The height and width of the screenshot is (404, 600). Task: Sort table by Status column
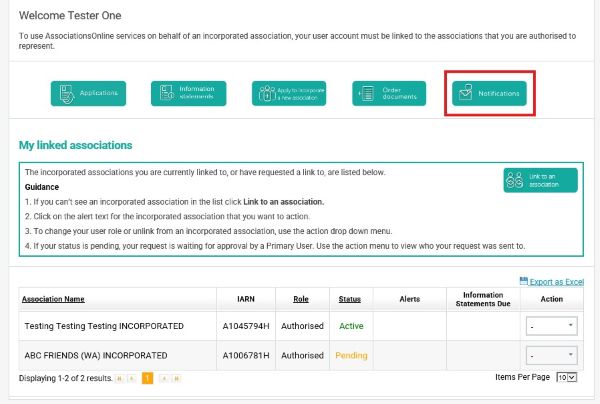coord(350,299)
